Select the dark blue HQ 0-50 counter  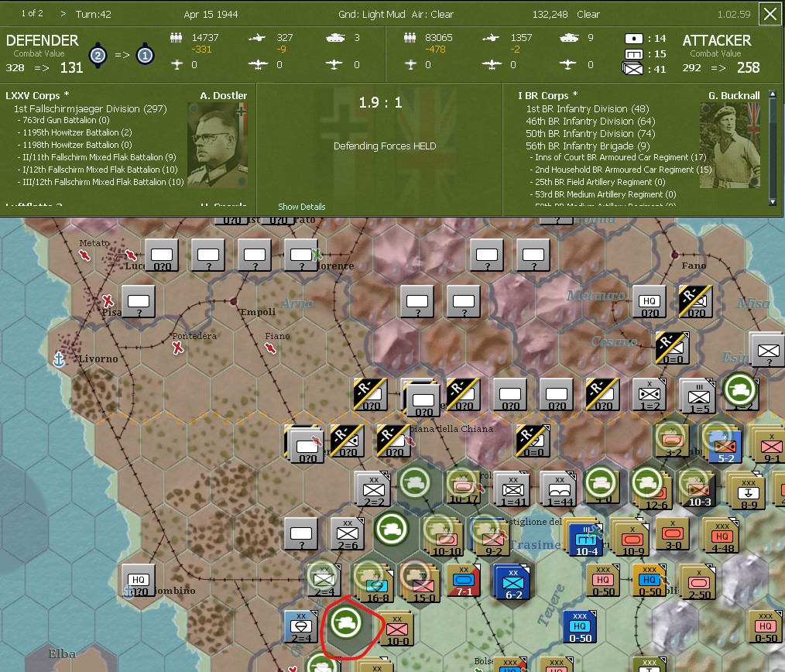coord(581,626)
